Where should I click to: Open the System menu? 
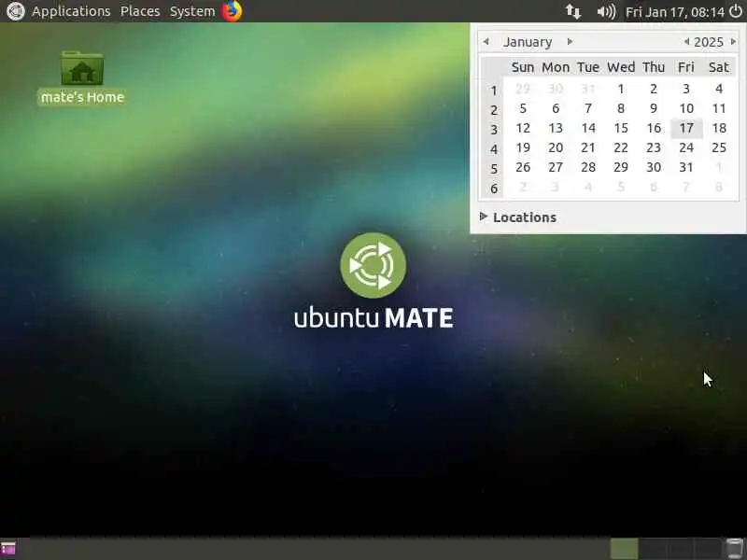192,11
